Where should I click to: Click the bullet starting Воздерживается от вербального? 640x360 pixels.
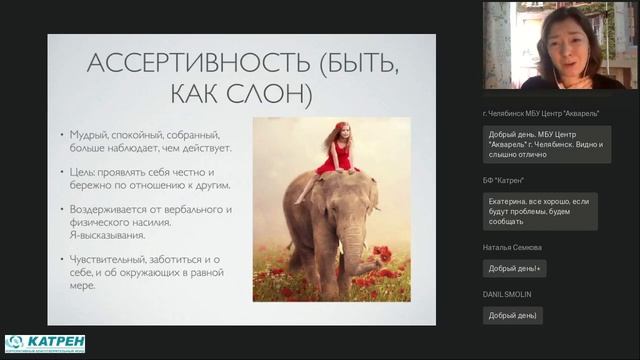[x=146, y=222]
